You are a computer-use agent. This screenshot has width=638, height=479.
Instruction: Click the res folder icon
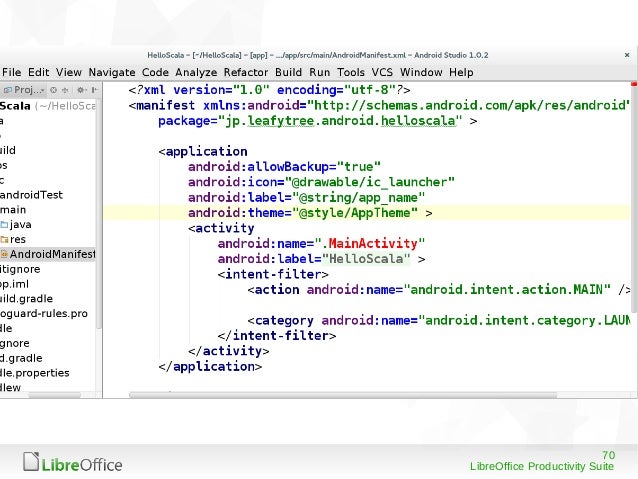tap(4, 239)
